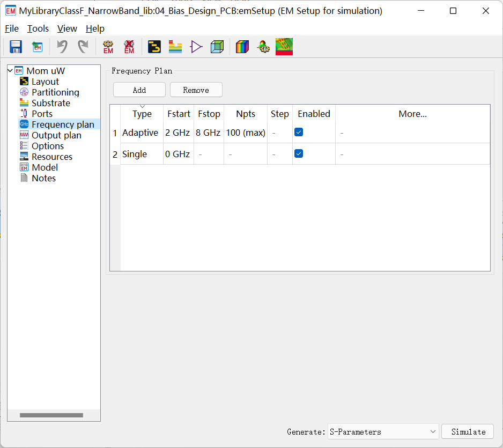
Task: Click the tree panel horizontal scrollbar
Action: [x=51, y=415]
